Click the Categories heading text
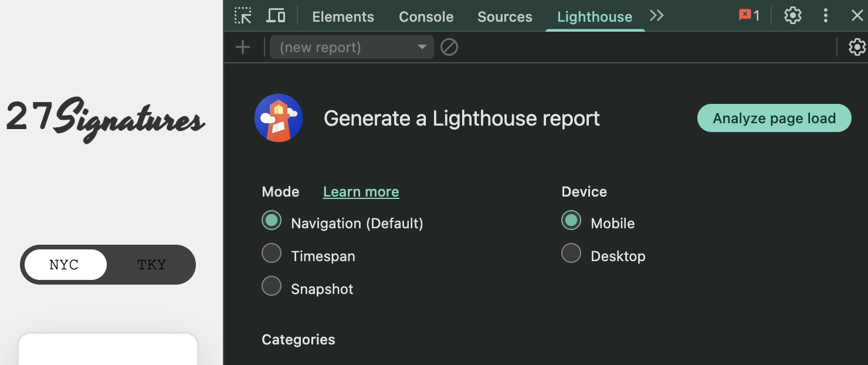868x365 pixels. click(x=299, y=340)
